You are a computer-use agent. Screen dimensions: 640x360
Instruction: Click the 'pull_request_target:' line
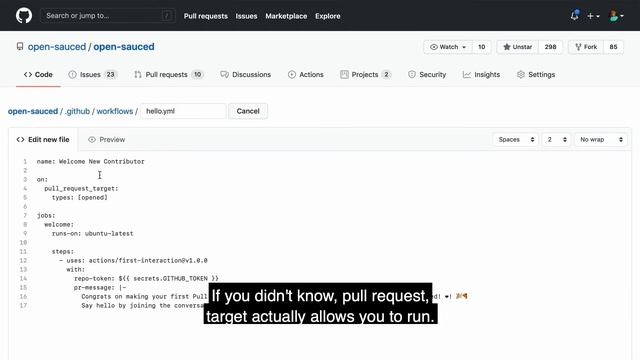pyautogui.click(x=81, y=189)
